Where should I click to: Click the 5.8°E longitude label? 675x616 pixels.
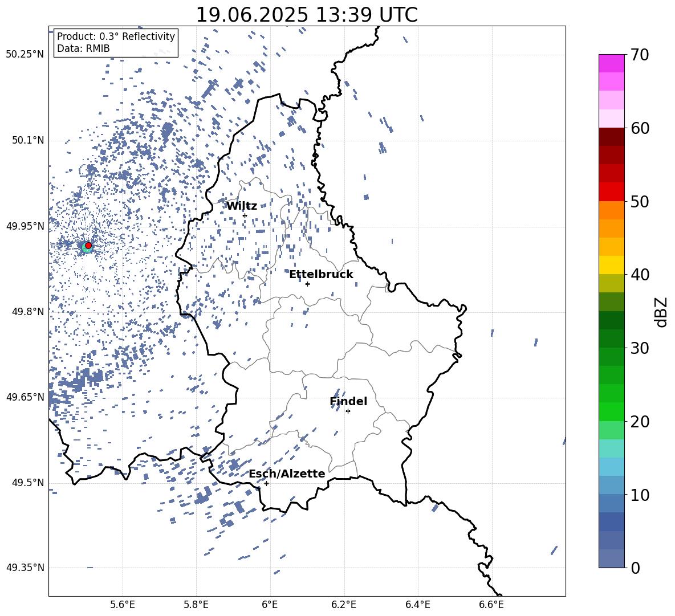(196, 605)
